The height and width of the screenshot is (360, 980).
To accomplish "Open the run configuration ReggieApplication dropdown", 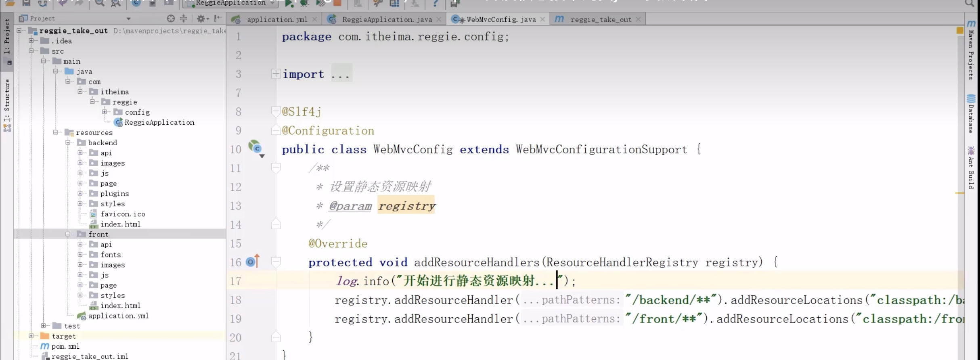I will pos(231,3).
